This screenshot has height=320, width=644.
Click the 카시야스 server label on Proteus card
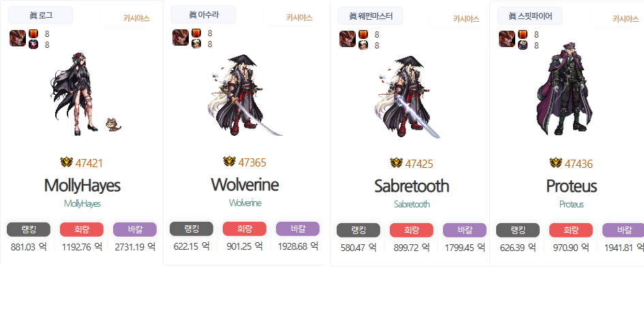coord(626,18)
